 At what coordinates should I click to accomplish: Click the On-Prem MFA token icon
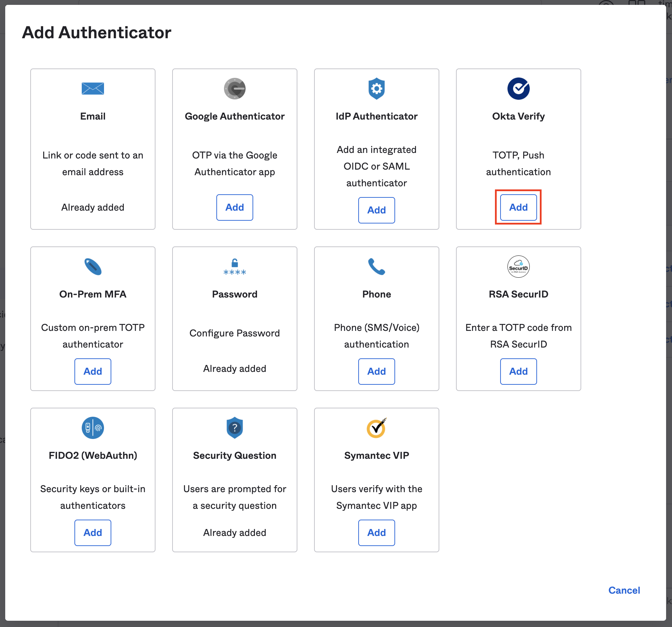(x=93, y=267)
